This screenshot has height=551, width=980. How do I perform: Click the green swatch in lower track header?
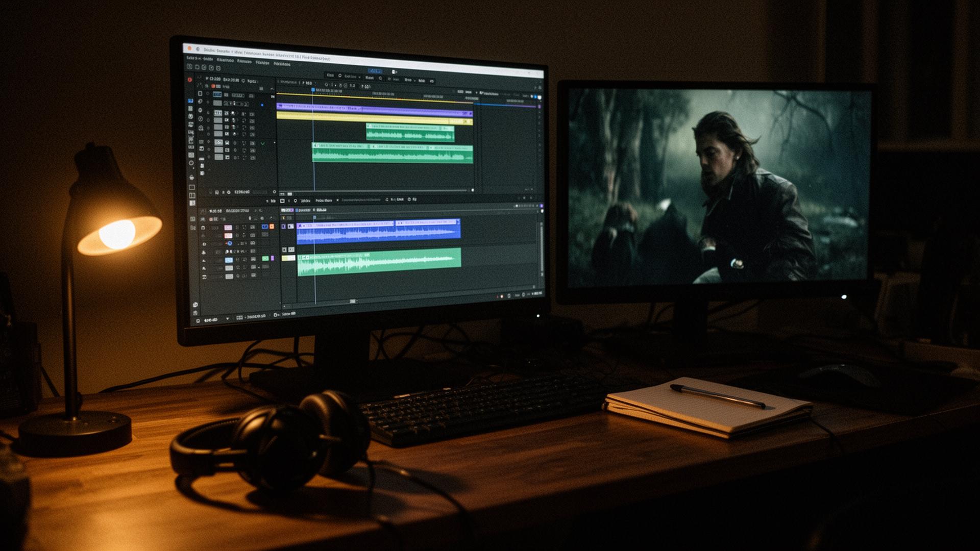click(265, 259)
